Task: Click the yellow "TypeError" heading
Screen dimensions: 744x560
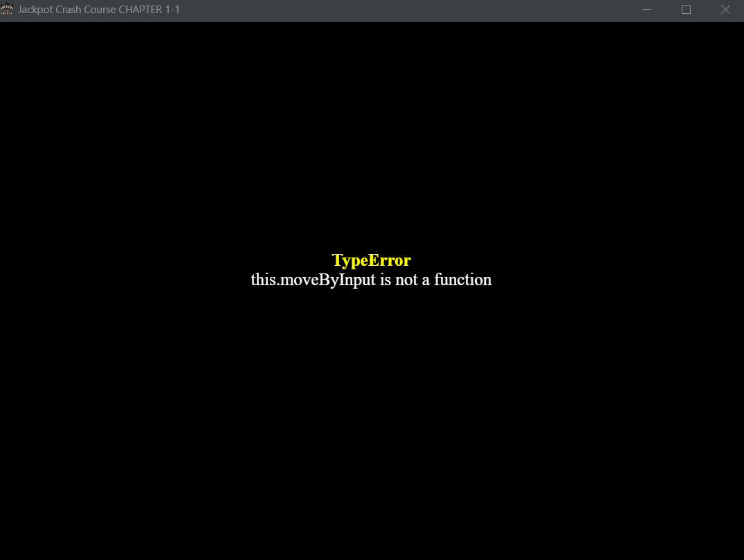Action: pos(371,260)
